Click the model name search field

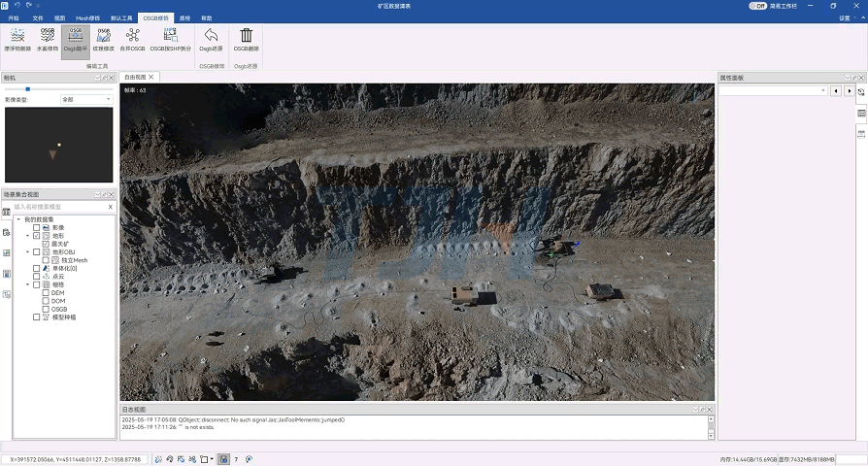58,207
